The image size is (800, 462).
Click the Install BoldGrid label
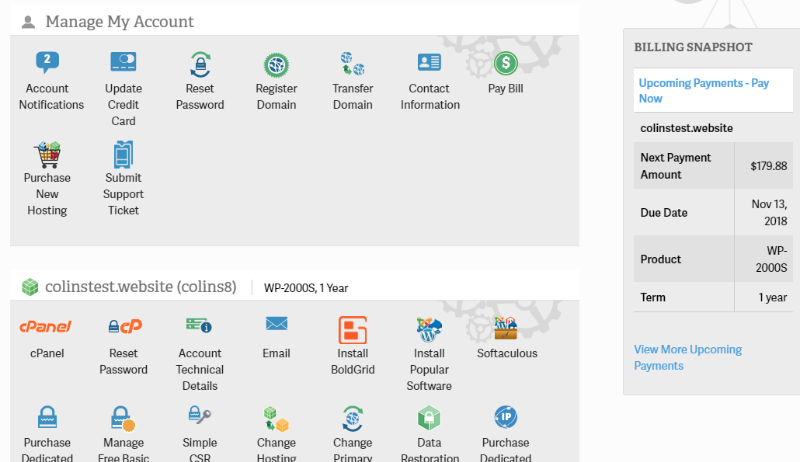353,361
